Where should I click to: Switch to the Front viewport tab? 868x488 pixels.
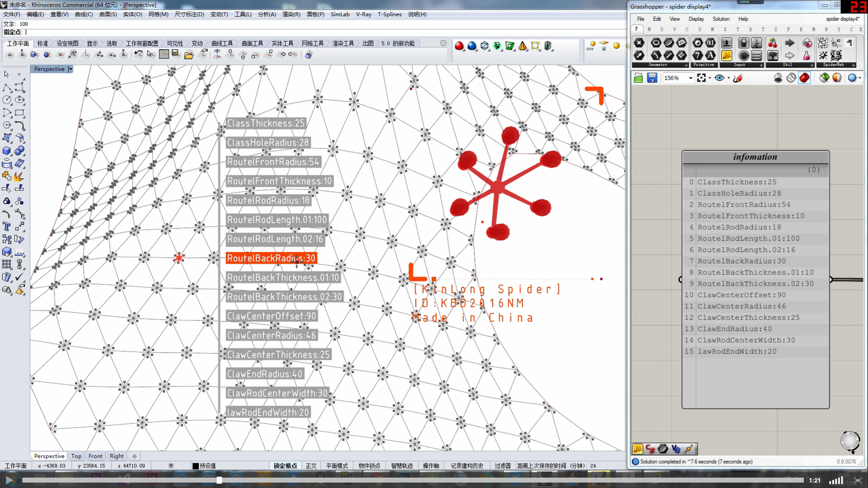point(95,456)
